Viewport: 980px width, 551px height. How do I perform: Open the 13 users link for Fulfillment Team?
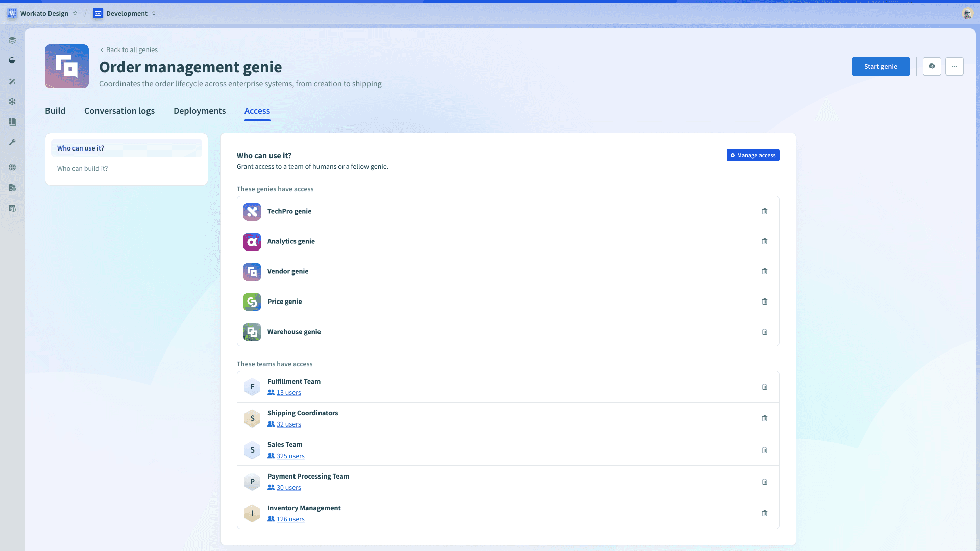(288, 393)
